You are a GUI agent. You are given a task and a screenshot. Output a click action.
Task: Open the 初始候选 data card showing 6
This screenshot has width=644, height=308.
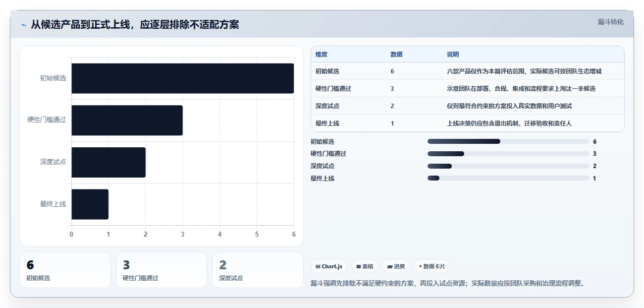(x=65, y=270)
